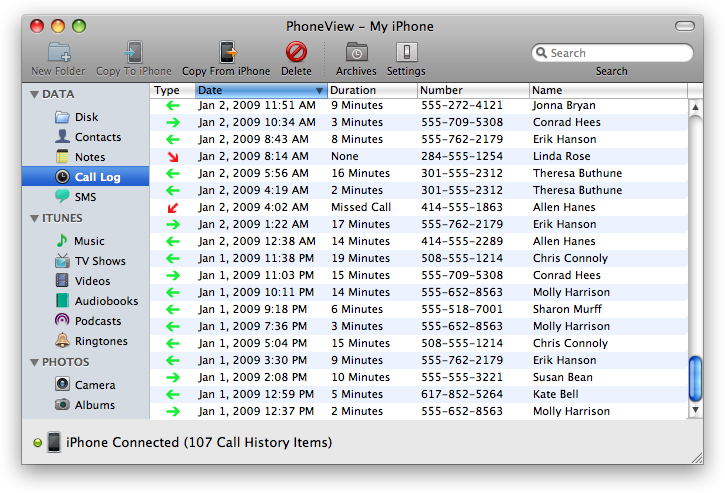Click the Copy From iPhone icon
Screen dimensions: 725x493
[x=227, y=52]
